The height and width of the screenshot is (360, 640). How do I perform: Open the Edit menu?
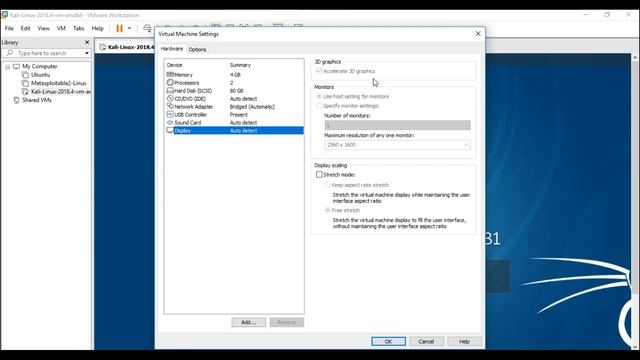[x=25, y=28]
